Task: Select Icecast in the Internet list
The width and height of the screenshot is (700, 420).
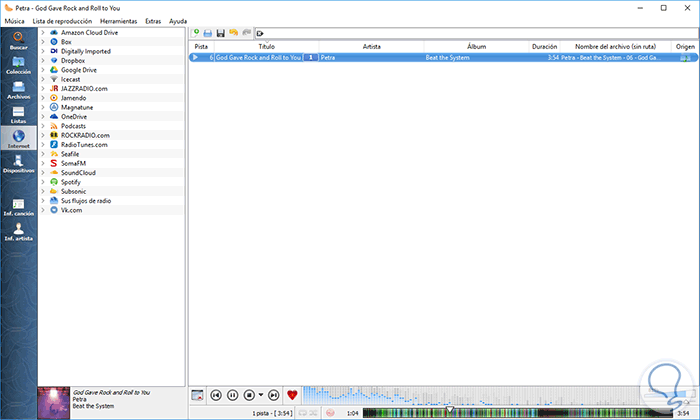Action: (71, 79)
